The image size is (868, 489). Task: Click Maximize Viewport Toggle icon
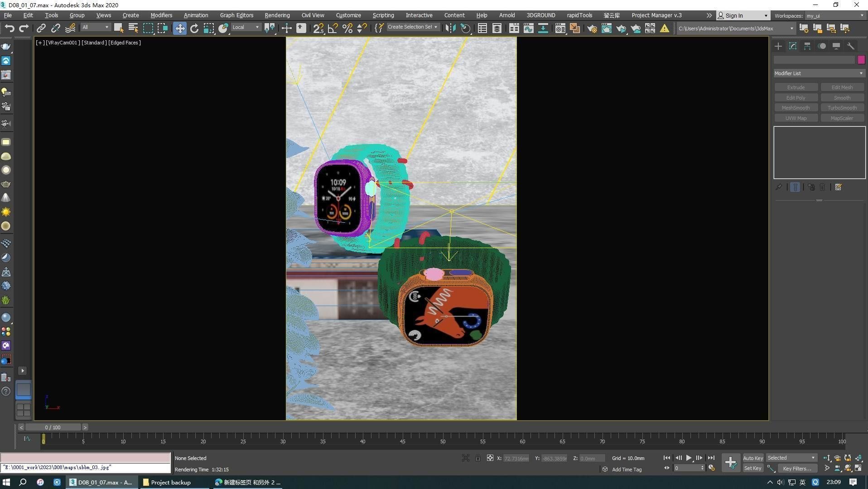(858, 468)
